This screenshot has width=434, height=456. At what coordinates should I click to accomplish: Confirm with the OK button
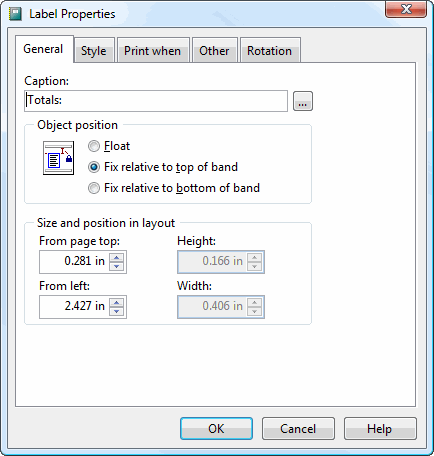[216, 428]
